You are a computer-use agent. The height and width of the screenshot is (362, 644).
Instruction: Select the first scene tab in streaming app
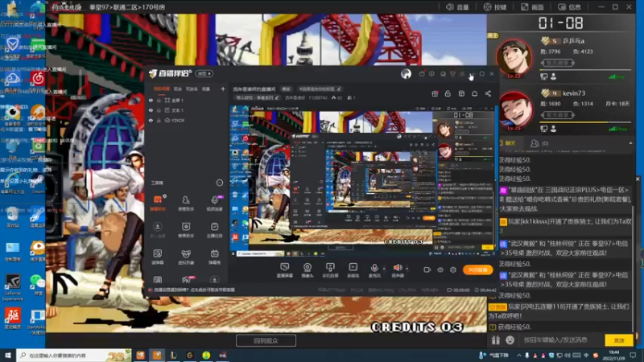[162, 88]
